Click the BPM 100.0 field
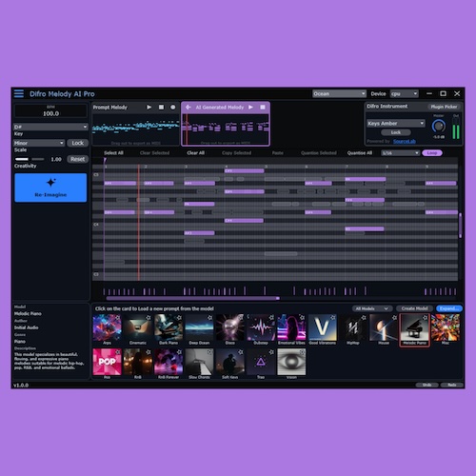The image size is (476, 476). 50,111
